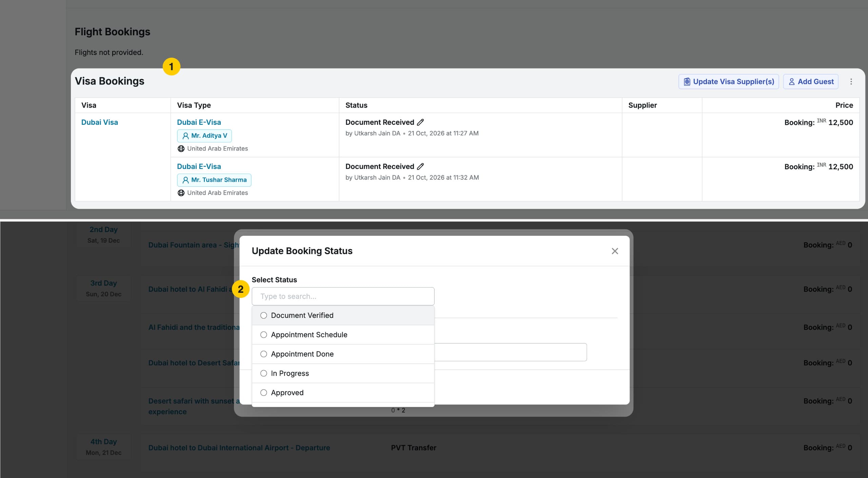The height and width of the screenshot is (478, 868).
Task: Click the Supplier column header
Action: pos(642,105)
